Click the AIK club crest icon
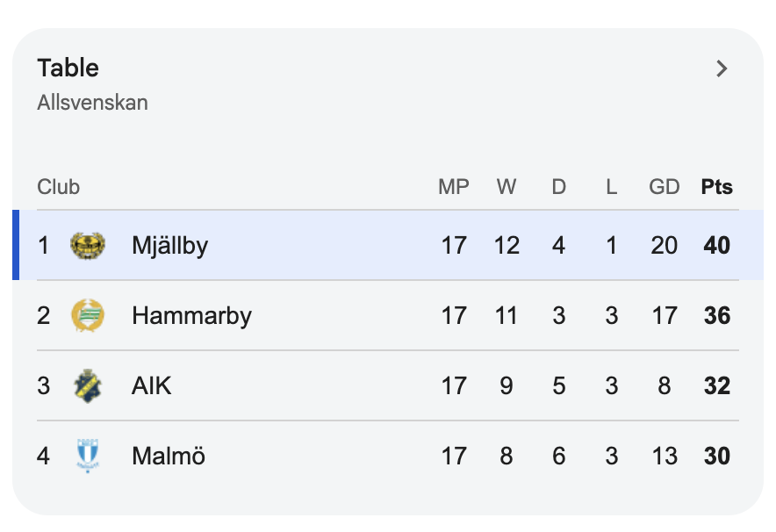The image size is (776, 532). point(88,385)
